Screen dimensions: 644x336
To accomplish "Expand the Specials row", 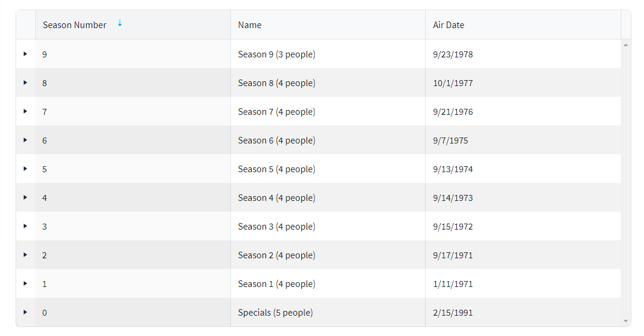I will pos(25,312).
